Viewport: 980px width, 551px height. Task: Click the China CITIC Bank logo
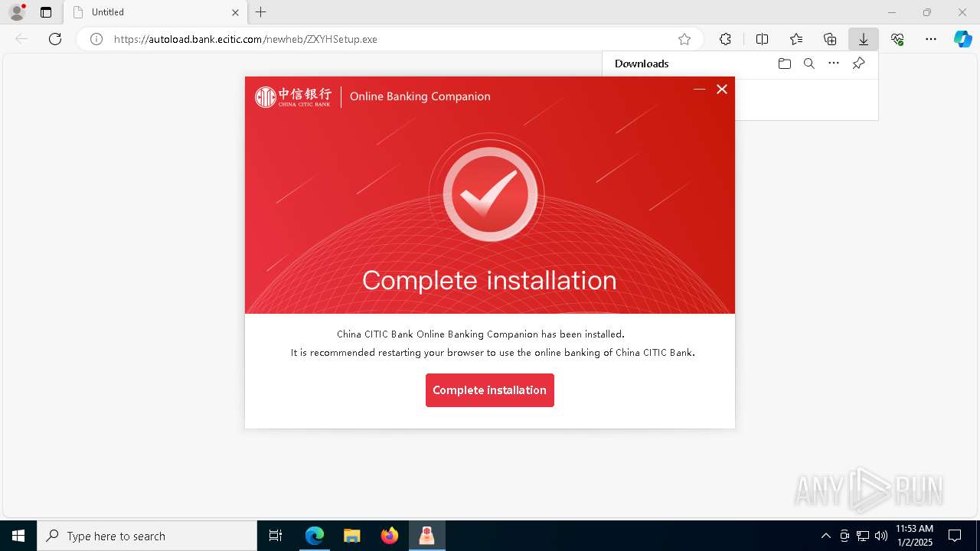coord(293,96)
